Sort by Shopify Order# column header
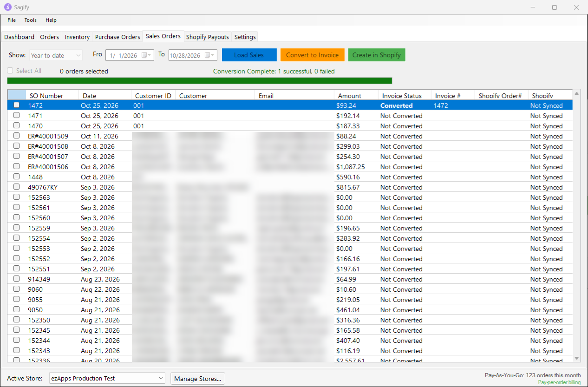Viewport: 588px width, 387px height. pos(501,96)
